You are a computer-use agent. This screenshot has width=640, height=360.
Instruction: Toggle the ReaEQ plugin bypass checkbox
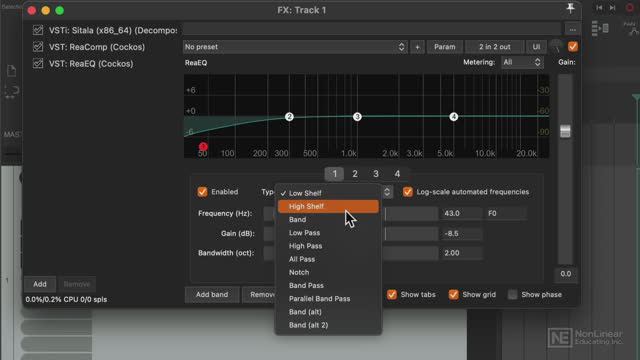tap(573, 47)
